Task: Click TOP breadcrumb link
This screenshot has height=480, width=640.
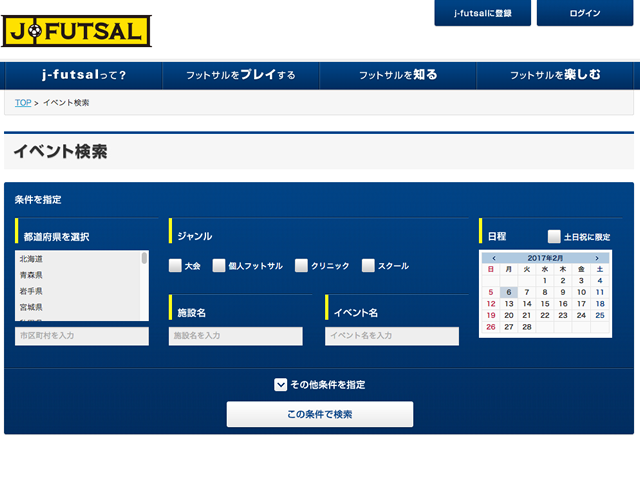Action: tap(23, 103)
